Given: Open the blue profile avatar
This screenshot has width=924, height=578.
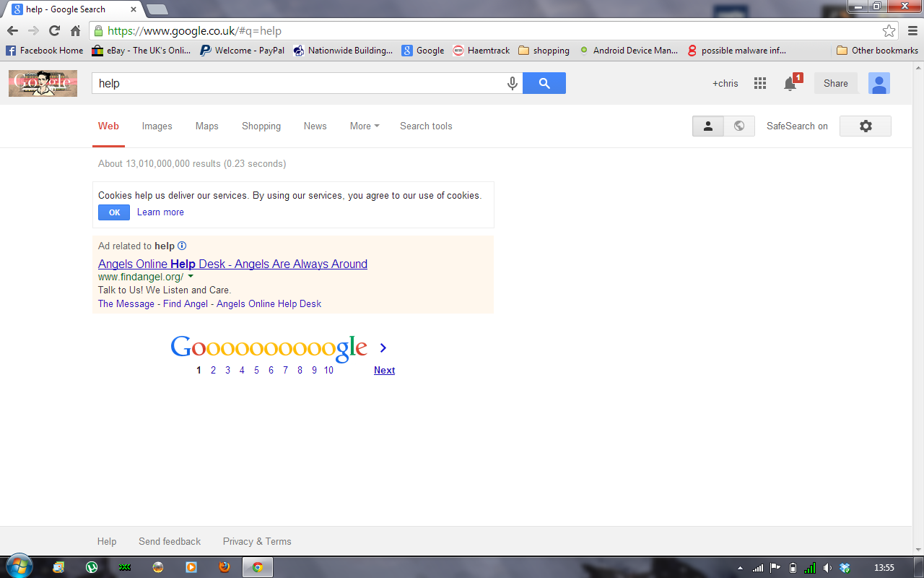Looking at the screenshot, I should (x=879, y=83).
